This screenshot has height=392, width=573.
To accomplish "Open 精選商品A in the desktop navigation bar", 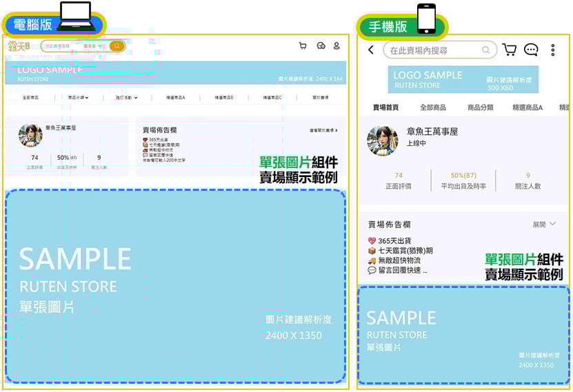I will tap(176, 98).
